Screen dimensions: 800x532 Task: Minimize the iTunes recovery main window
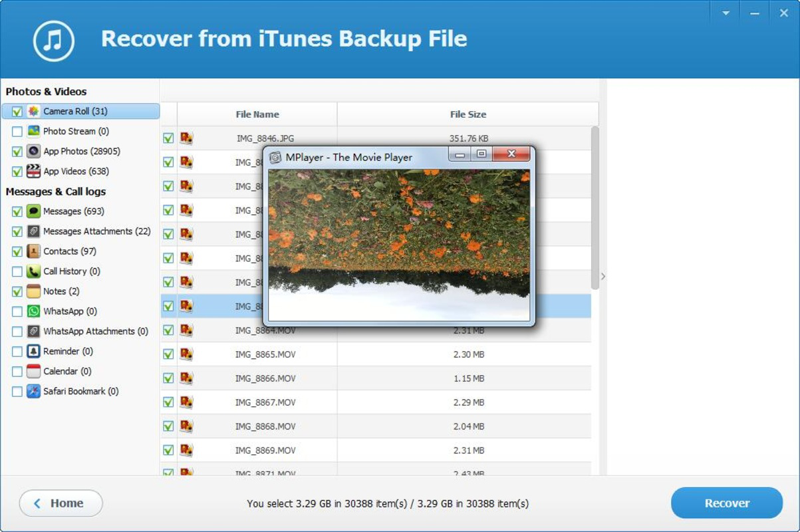click(x=755, y=13)
